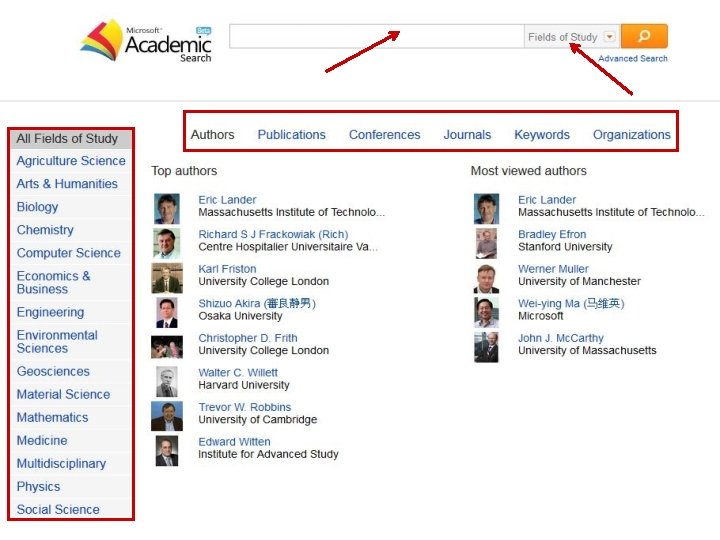Switch to the Journals tab
Image resolution: width=720 pixels, height=540 pixels.
pos(467,135)
